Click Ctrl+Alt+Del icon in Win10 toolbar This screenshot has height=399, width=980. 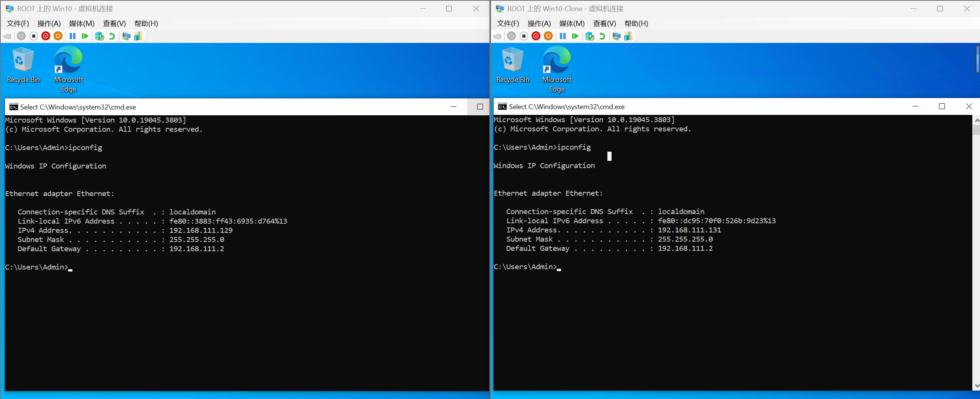[7, 36]
